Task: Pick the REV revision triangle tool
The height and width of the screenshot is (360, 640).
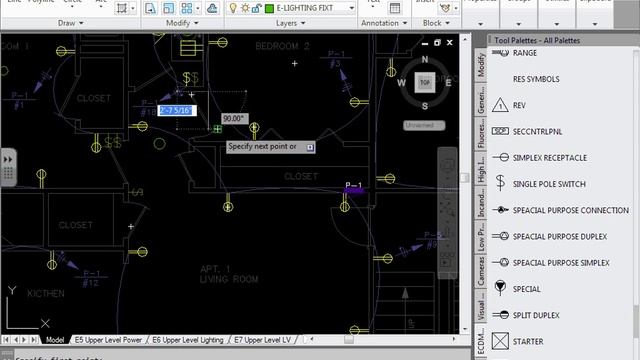Action: click(510, 105)
